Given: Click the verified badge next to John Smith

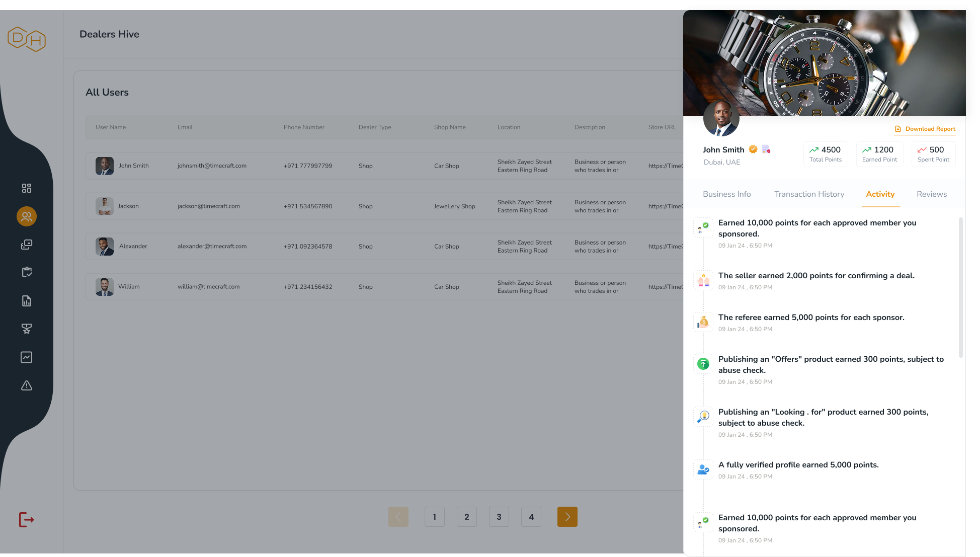Looking at the screenshot, I should (x=753, y=149).
